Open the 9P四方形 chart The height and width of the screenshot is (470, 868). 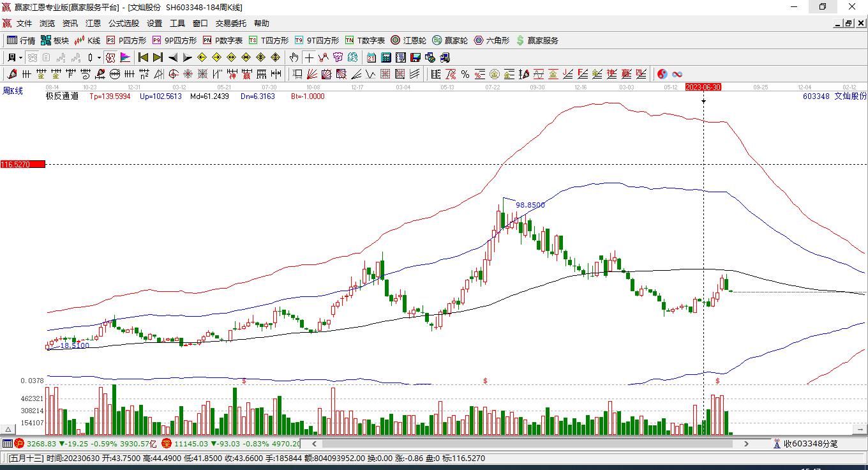click(x=174, y=40)
